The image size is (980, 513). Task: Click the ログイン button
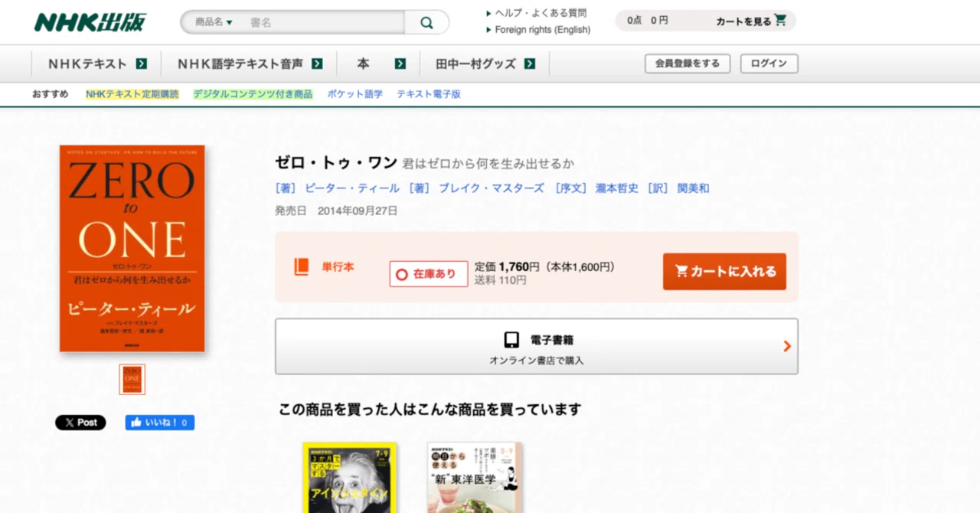pos(769,64)
